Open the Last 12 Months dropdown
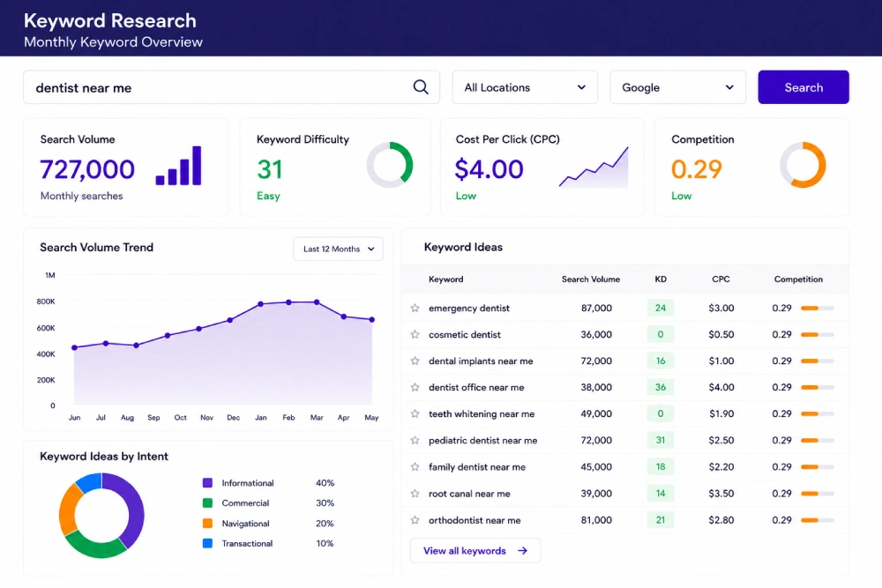Viewport: 882px width, 588px height. (338, 249)
